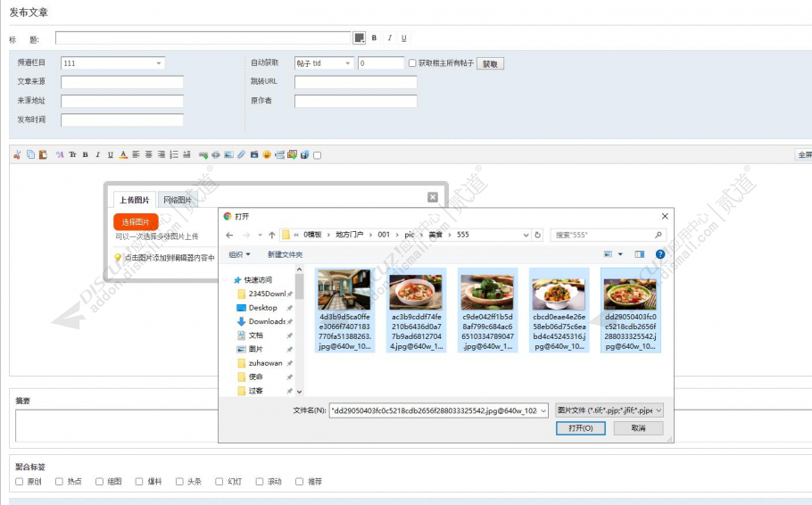812x505 pixels.
Task: Click the font color A icon
Action: pyautogui.click(x=123, y=154)
